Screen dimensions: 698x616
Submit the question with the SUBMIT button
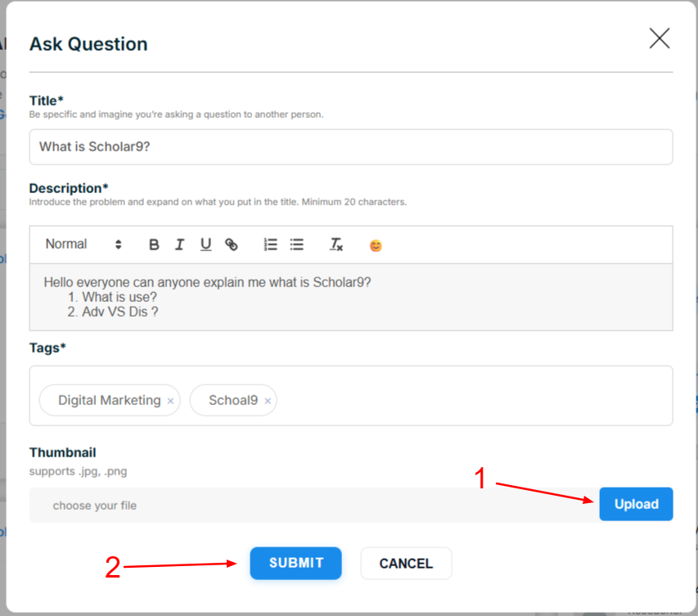click(295, 563)
